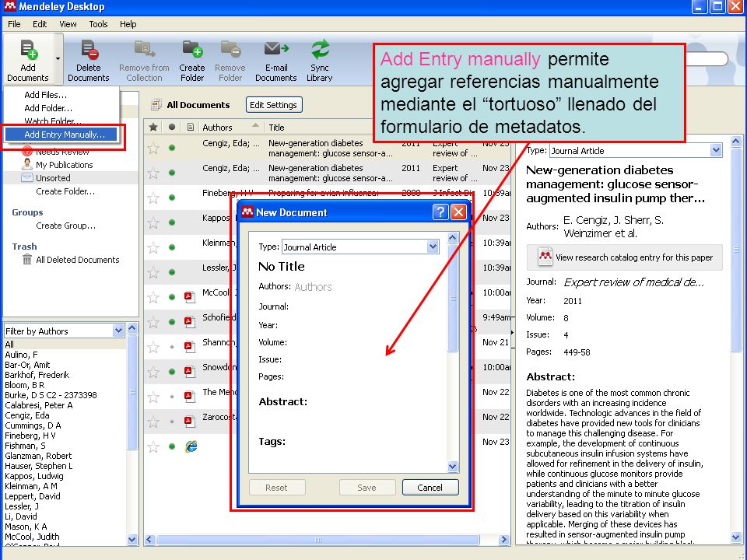Toggle read status dot on Kappos row
Screen dimensions: 747x560
(172, 222)
